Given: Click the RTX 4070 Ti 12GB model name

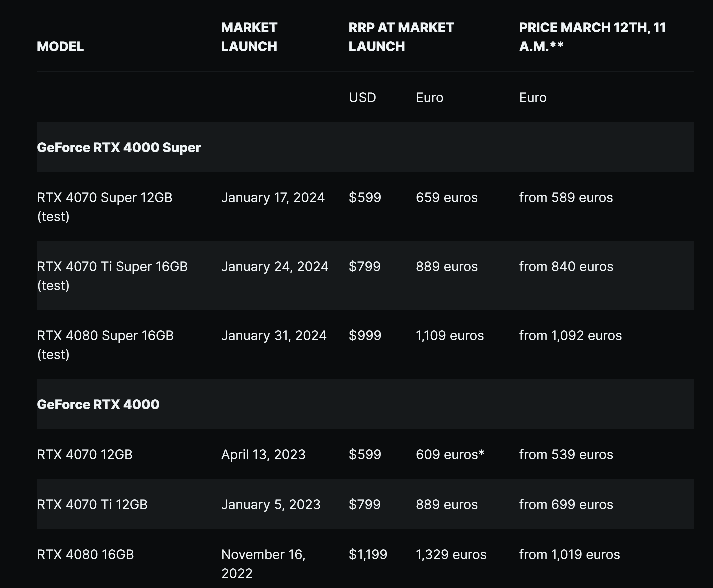Looking at the screenshot, I should 92,504.
